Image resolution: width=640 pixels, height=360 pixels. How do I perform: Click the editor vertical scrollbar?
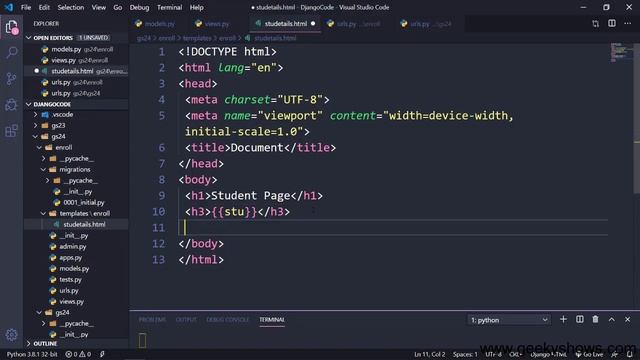click(x=637, y=118)
